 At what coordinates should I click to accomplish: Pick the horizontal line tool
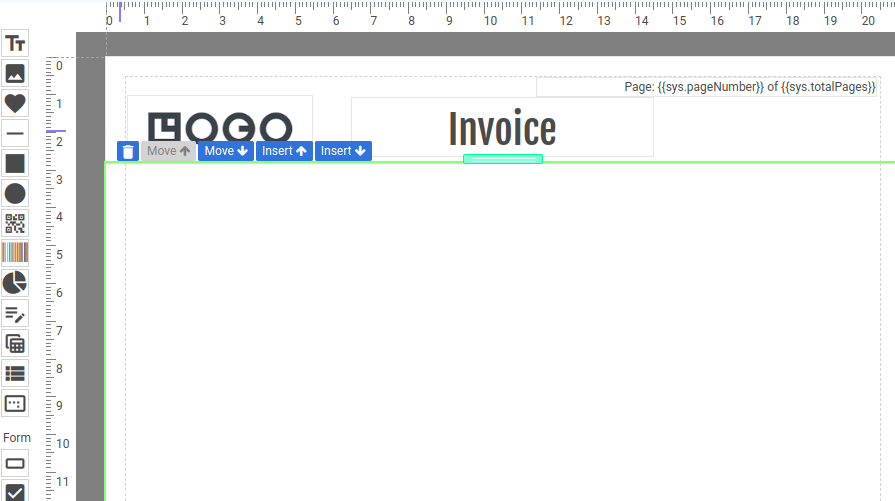(15, 133)
